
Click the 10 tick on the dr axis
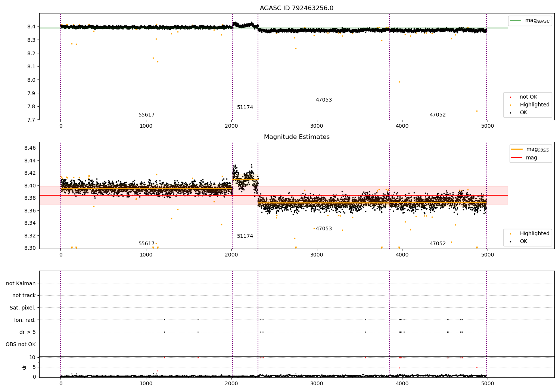coord(32,358)
